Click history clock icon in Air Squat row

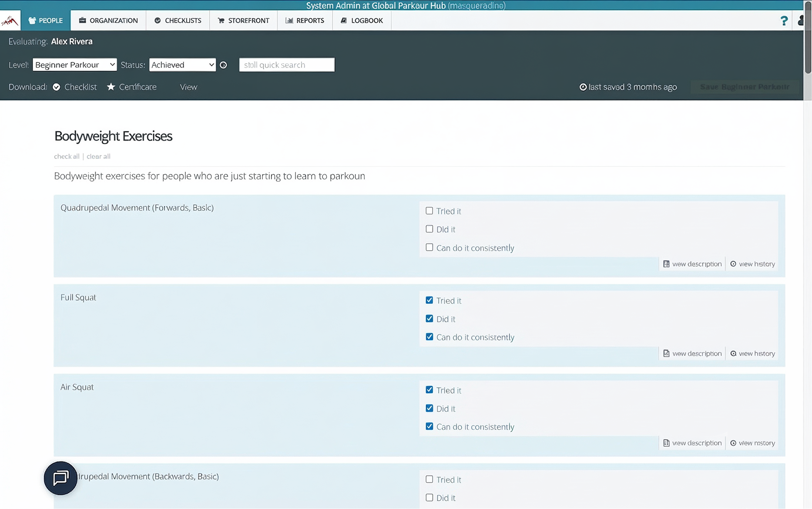pos(733,443)
